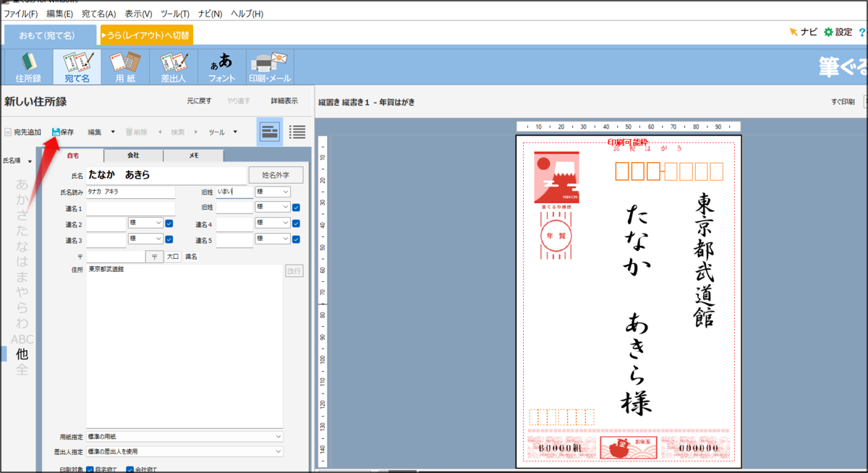Open the 様 dropdown in the 連名1 row

coord(273,208)
